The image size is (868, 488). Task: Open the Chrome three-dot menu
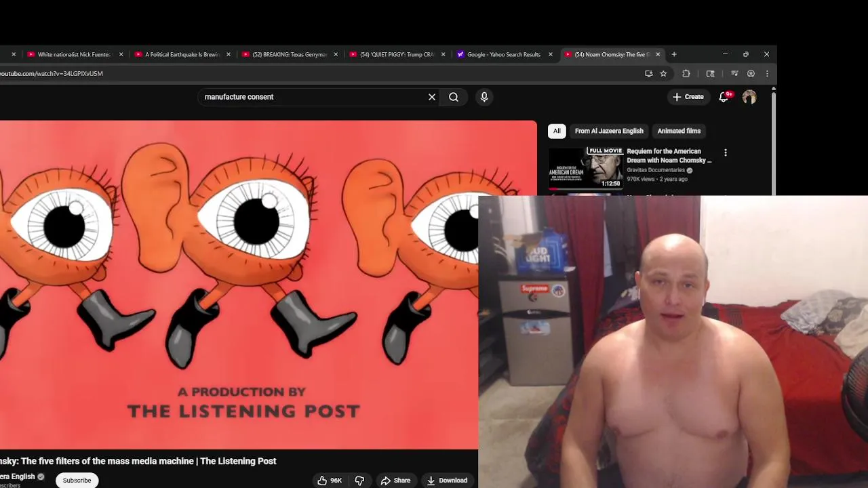[x=767, y=73]
